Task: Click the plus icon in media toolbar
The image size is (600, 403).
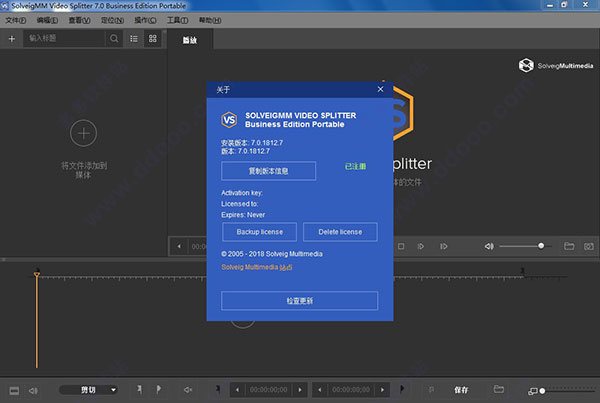Action: click(x=12, y=39)
